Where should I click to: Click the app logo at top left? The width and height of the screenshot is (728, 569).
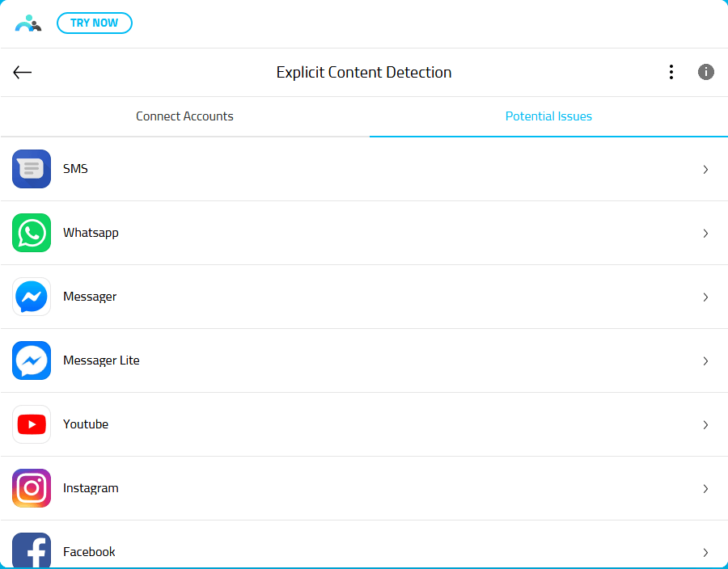(28, 23)
